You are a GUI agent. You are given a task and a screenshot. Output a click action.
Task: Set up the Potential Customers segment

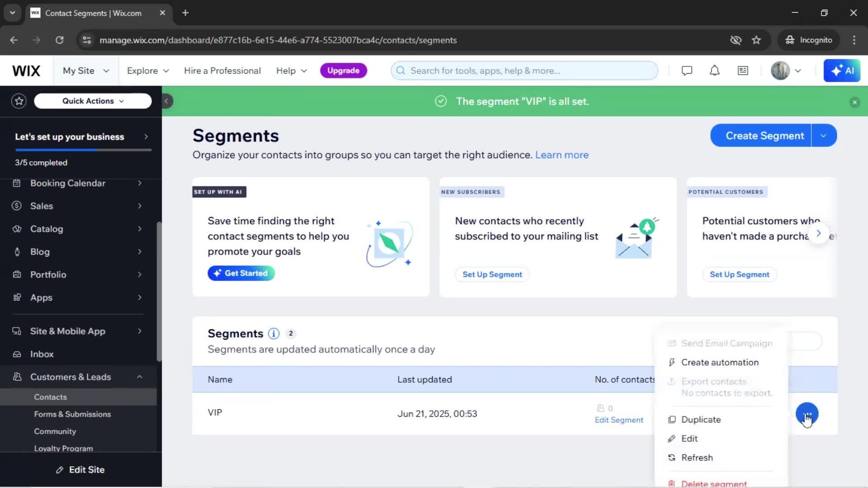[739, 275]
